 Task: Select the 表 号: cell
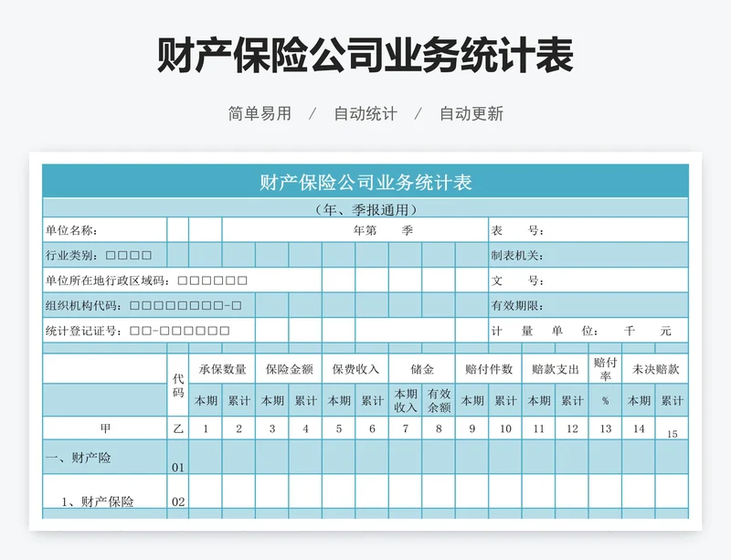[588, 230]
